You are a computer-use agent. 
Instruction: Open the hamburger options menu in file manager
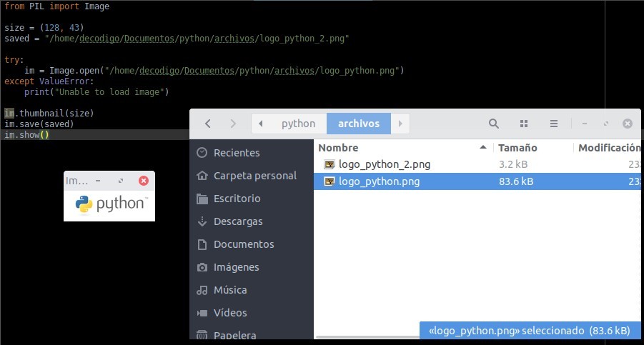tap(553, 124)
